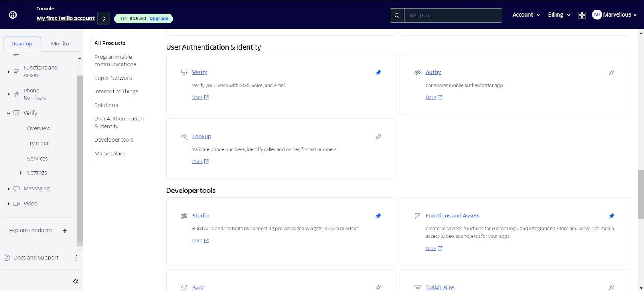Expand Functions and Assets in sidebar
Image resolution: width=644 pixels, height=291 pixels.
pos(8,72)
